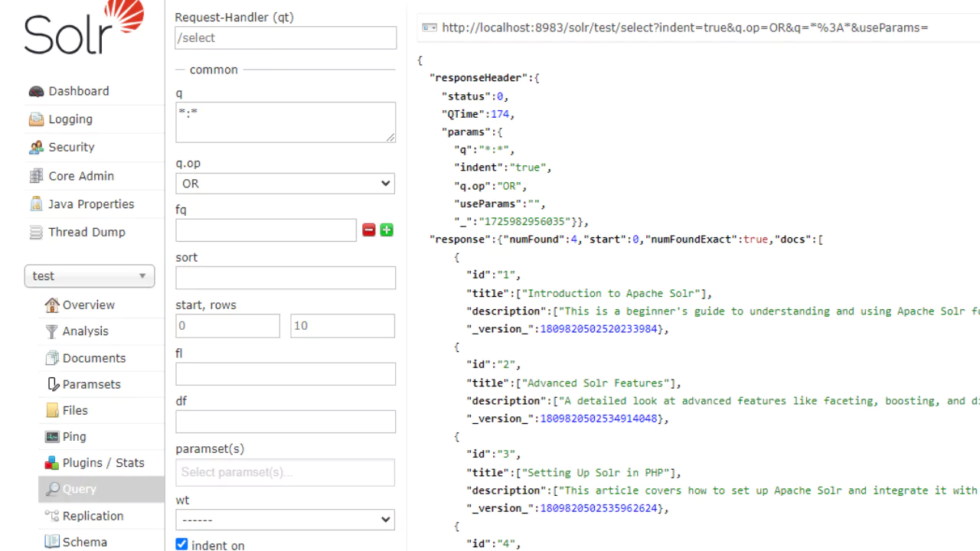Open the wt response format dropdown
The height and width of the screenshot is (551, 980).
(286, 520)
